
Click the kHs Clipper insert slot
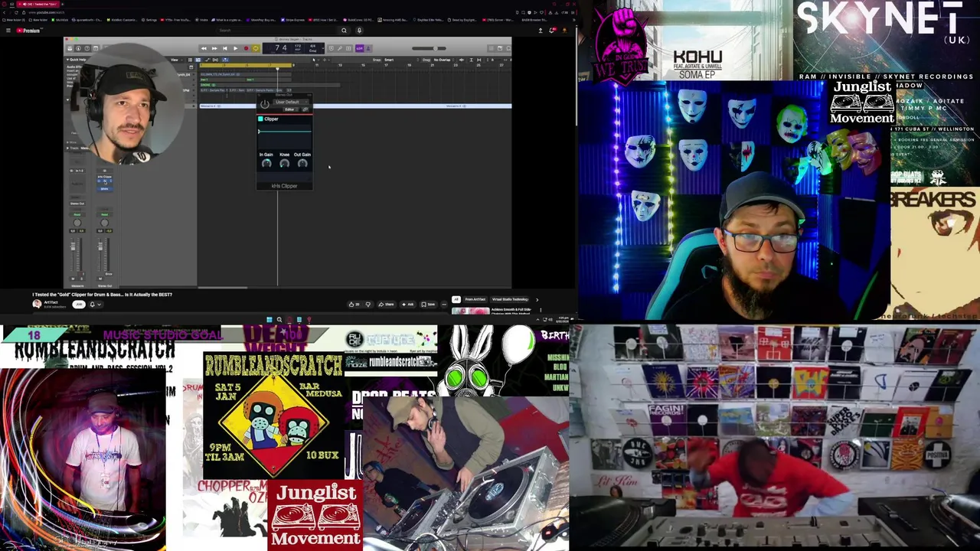[105, 177]
